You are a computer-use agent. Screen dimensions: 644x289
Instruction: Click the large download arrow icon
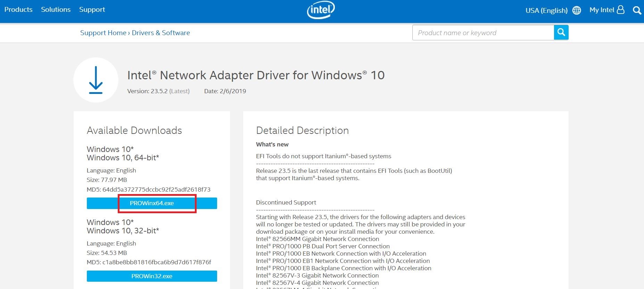click(96, 80)
